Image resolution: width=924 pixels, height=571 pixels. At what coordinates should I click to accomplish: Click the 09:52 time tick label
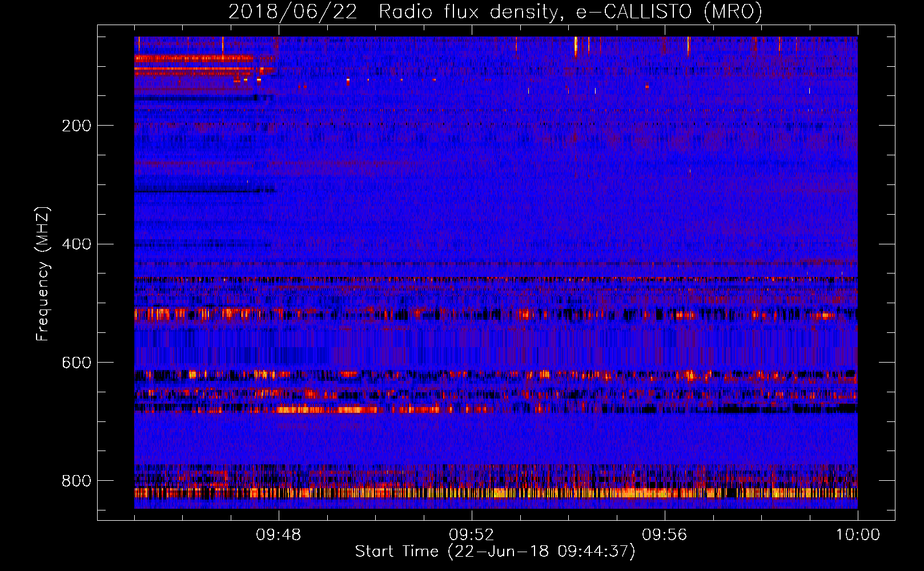[x=472, y=535]
